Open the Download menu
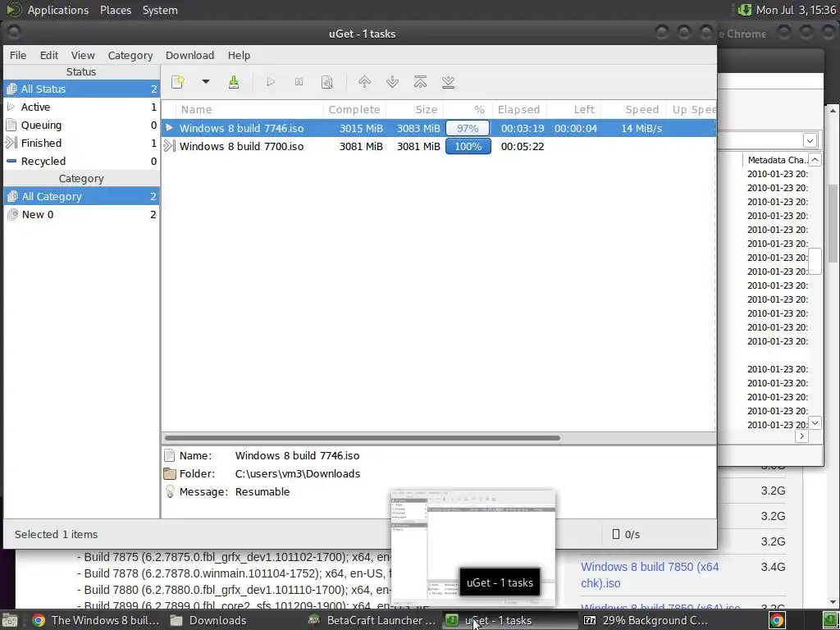The height and width of the screenshot is (630, 840). pyautogui.click(x=189, y=55)
